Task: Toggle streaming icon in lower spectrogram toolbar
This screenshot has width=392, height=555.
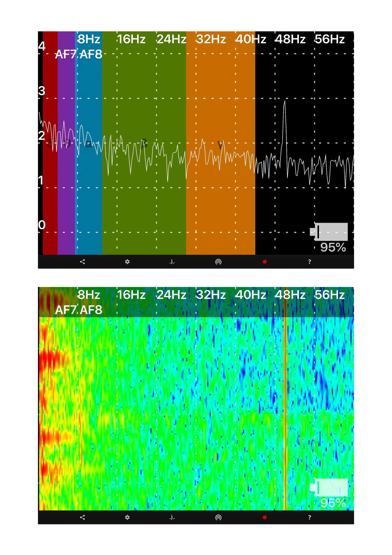Action: pos(218,517)
